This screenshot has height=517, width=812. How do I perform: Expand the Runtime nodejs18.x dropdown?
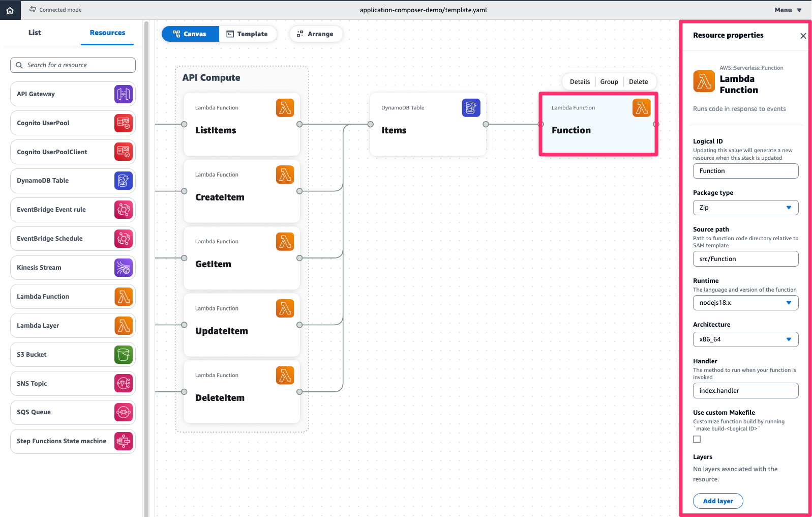click(x=745, y=303)
